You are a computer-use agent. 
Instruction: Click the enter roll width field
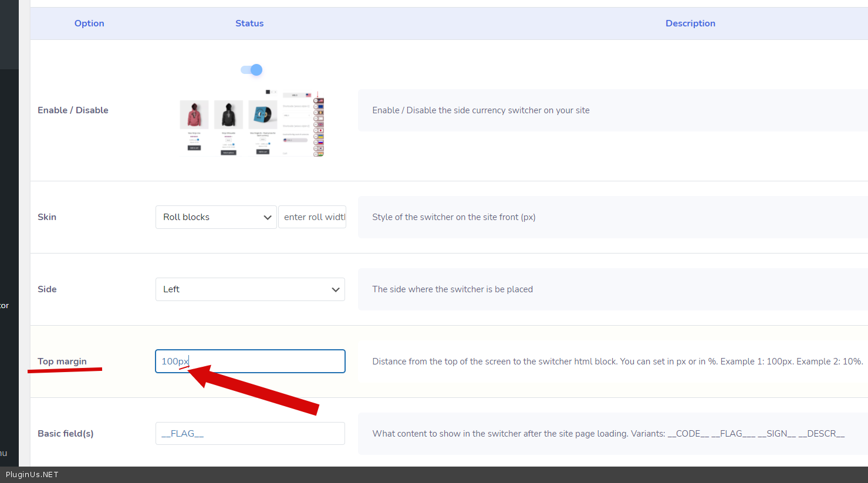tap(312, 217)
